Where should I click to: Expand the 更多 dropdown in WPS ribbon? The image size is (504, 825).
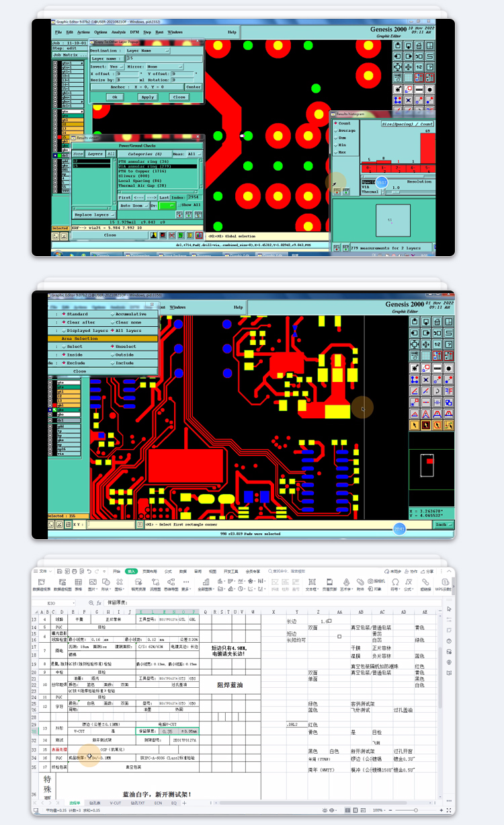click(185, 585)
